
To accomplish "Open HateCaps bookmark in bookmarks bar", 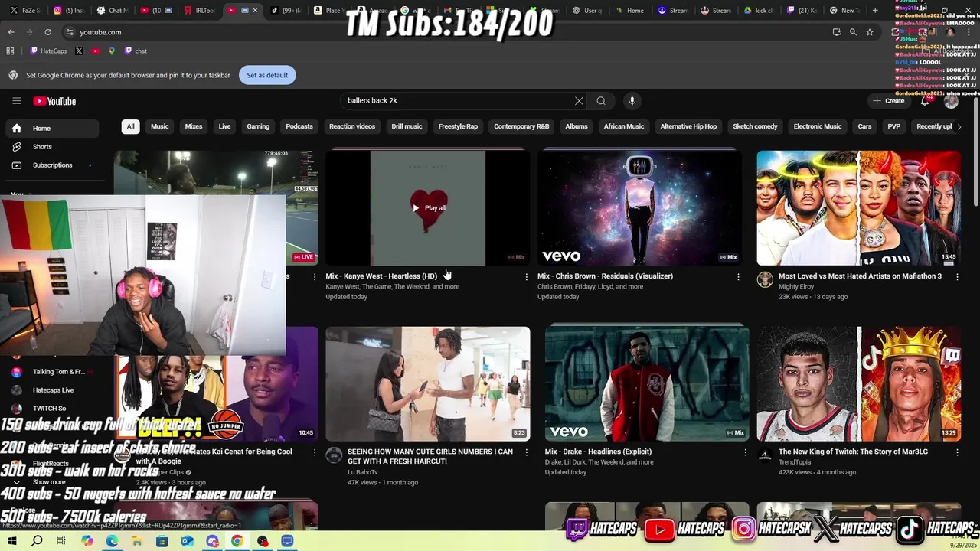I will coord(47,51).
